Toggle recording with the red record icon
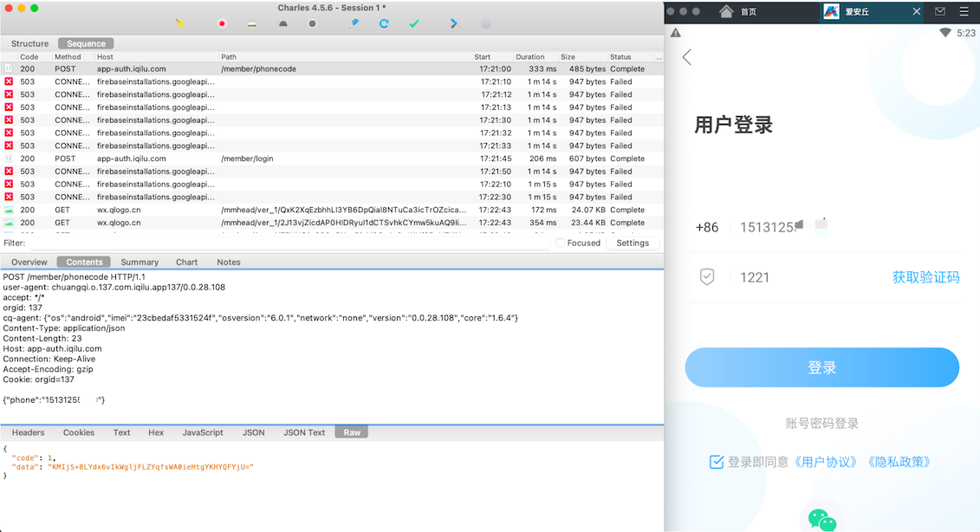 pos(221,23)
